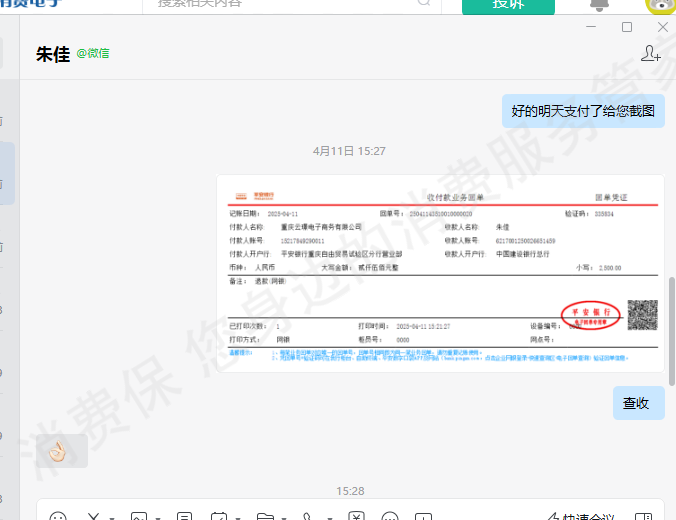This screenshot has height=520, width=676.
Task: Click the user avatar in the top-right corner
Action: click(661, 4)
